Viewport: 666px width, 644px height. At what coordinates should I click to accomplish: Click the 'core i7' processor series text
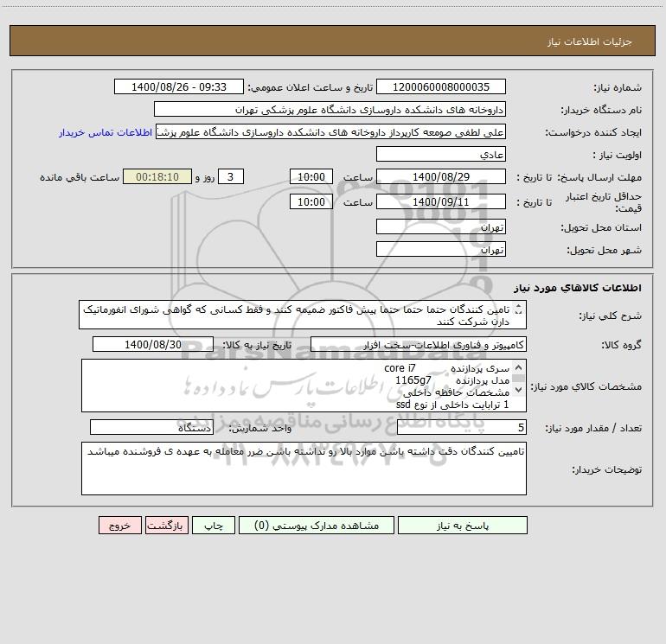pyautogui.click(x=400, y=368)
